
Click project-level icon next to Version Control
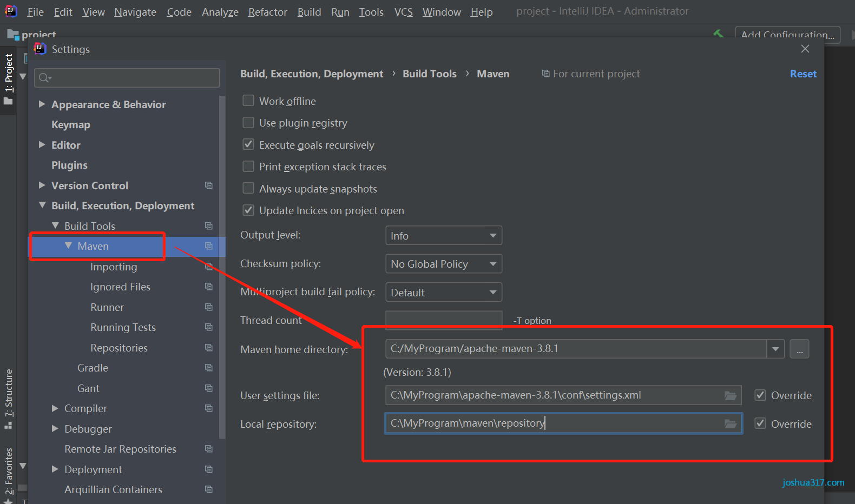click(209, 185)
